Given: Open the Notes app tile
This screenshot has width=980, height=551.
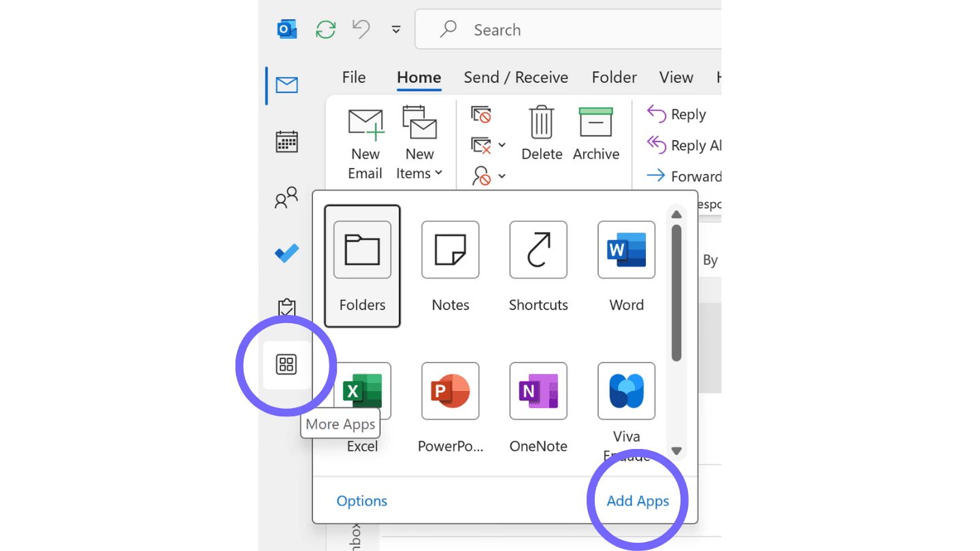Looking at the screenshot, I should point(451,266).
